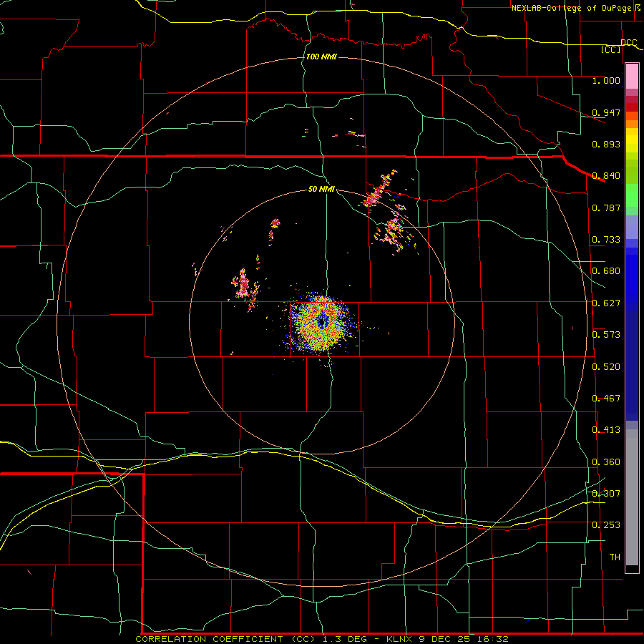Viewport: 644px width, 644px height.
Task: Select the 0.413 scale value
Action: pyautogui.click(x=606, y=430)
